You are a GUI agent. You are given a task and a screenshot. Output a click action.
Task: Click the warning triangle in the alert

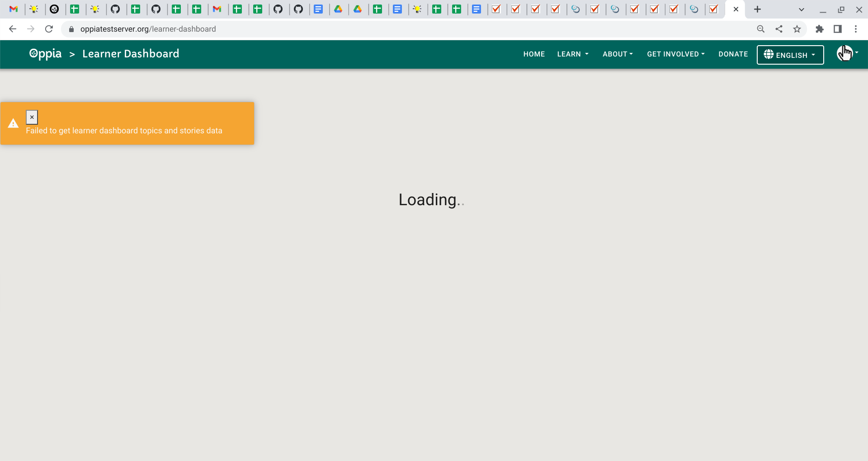tap(13, 123)
